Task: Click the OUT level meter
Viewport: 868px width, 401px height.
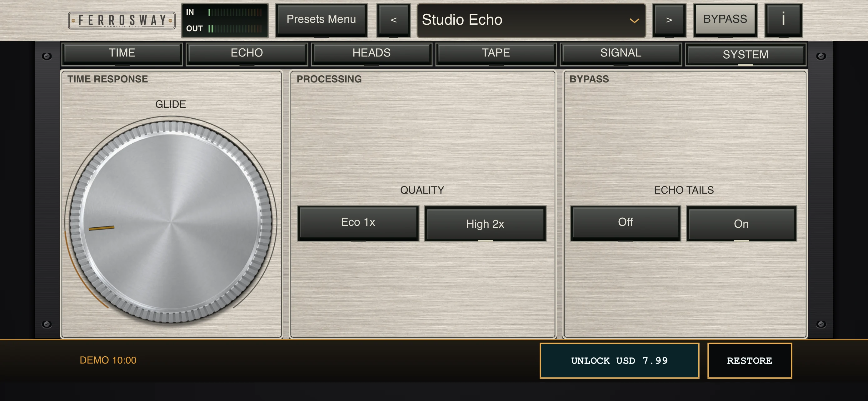Action: click(x=235, y=29)
